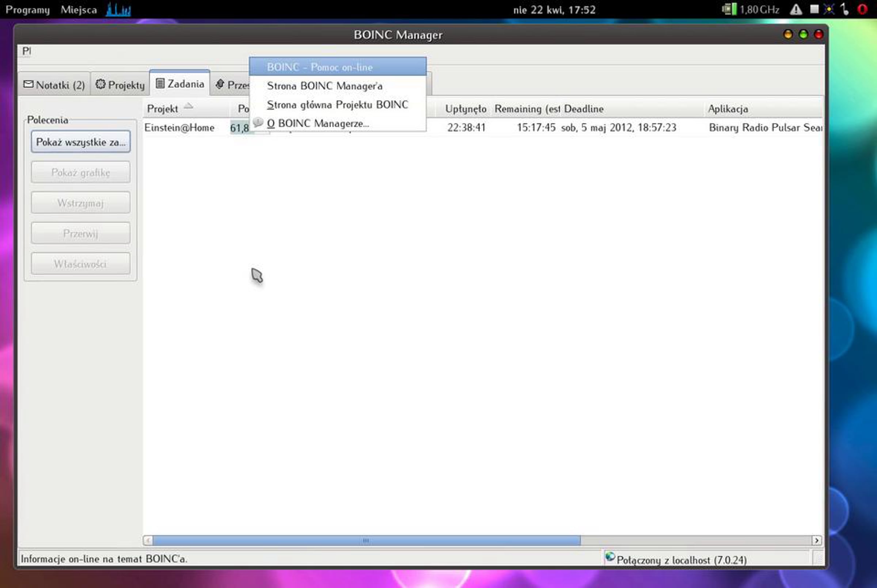Click the white square tray icon

coord(814,9)
